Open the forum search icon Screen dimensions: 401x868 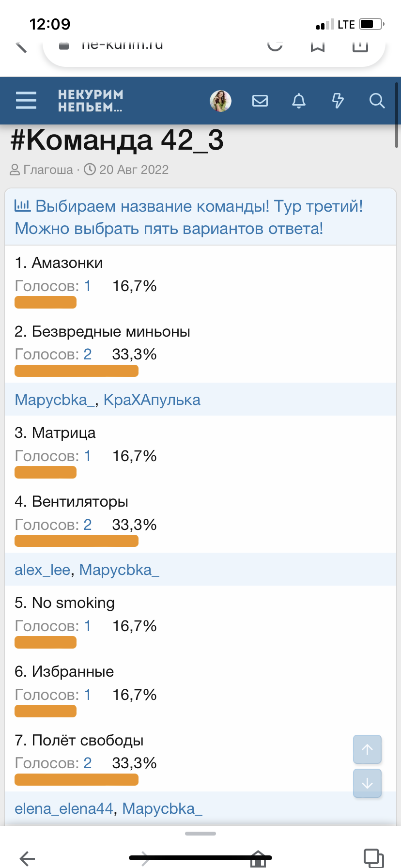(376, 101)
